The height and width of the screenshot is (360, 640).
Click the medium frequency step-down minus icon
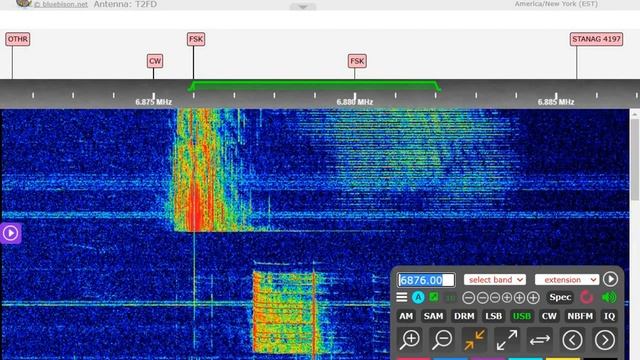482,298
